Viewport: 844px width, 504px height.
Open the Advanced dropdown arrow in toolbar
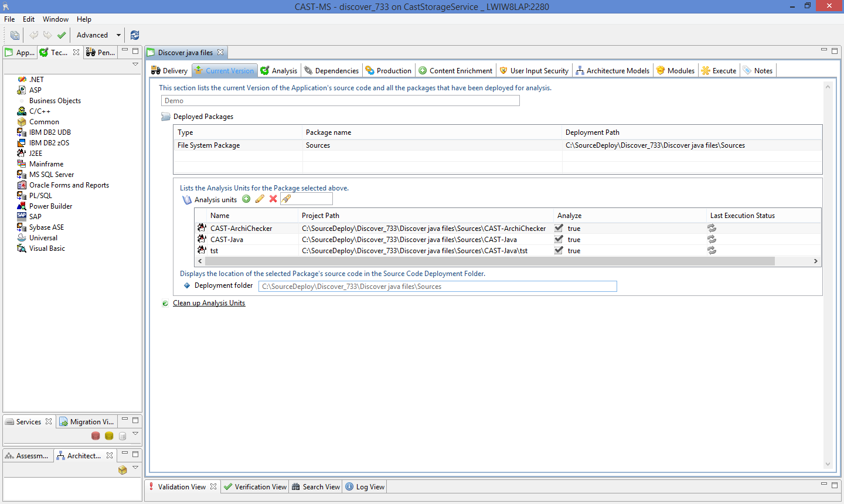(118, 35)
